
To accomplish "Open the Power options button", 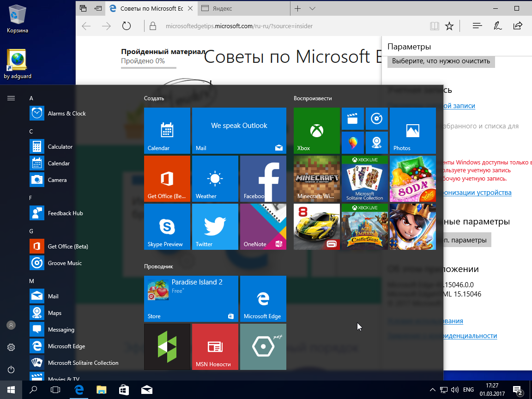I will point(11,369).
